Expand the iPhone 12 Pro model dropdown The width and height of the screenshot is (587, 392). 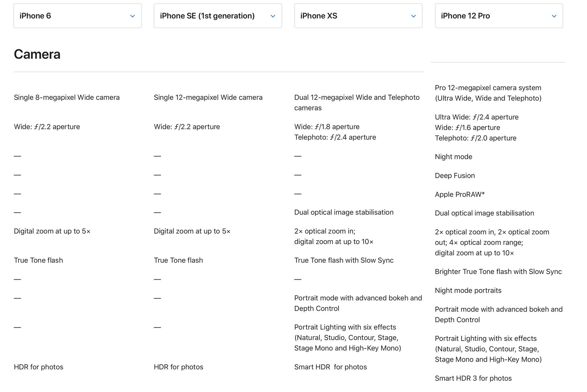point(499,16)
